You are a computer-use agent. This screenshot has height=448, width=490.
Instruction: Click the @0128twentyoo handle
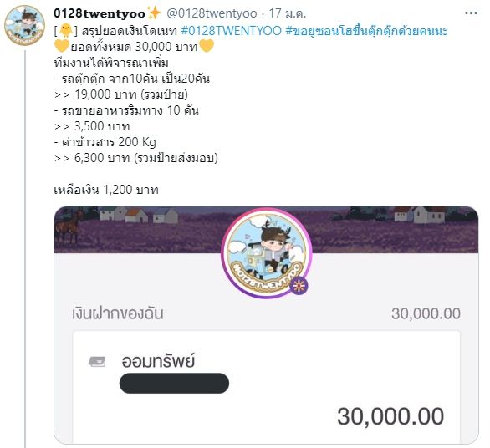pyautogui.click(x=212, y=13)
